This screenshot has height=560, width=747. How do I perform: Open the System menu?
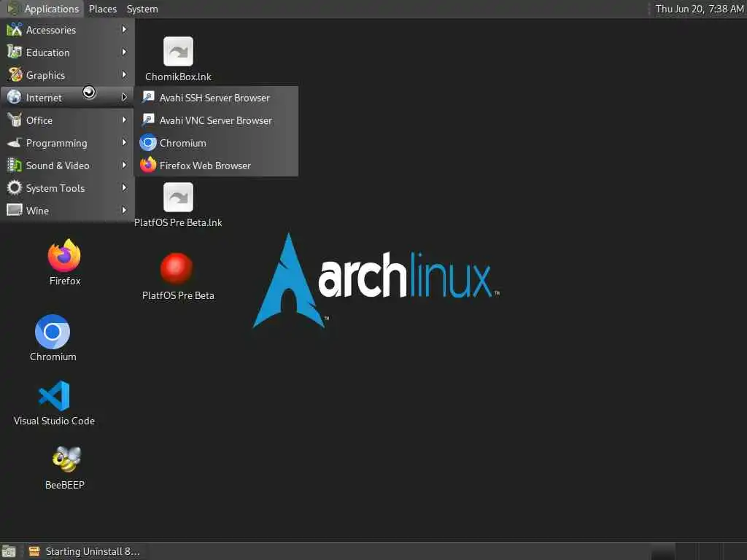click(x=142, y=9)
